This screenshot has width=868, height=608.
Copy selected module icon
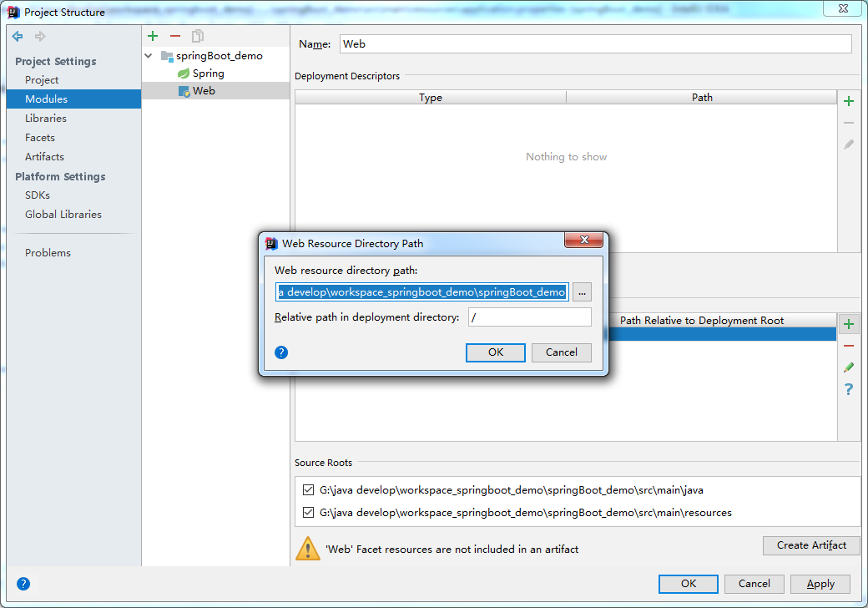click(198, 36)
